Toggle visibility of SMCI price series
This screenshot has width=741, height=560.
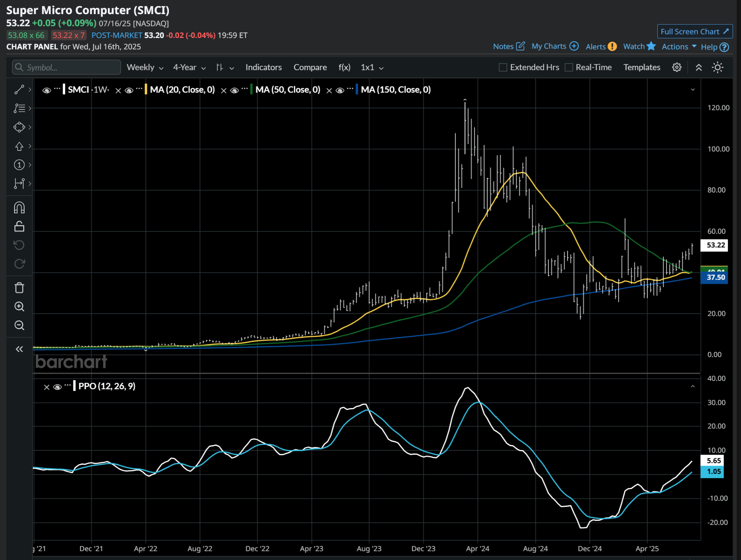(x=46, y=90)
